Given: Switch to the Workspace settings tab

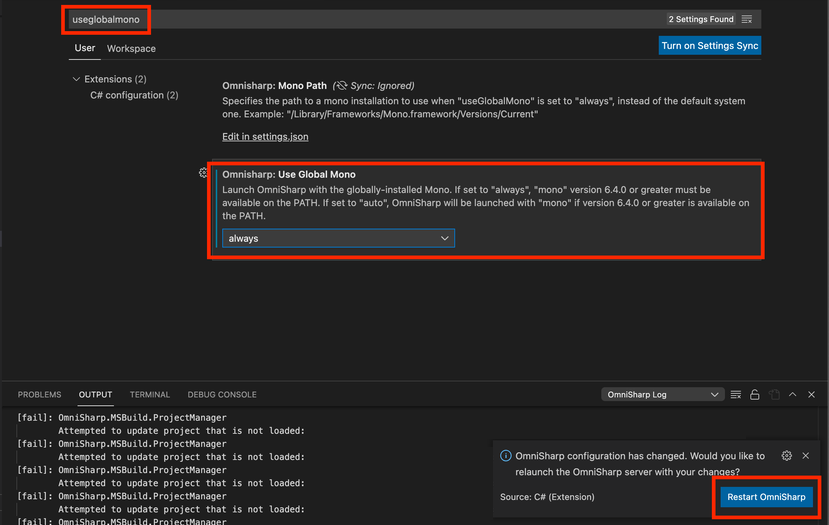Looking at the screenshot, I should click(x=131, y=49).
